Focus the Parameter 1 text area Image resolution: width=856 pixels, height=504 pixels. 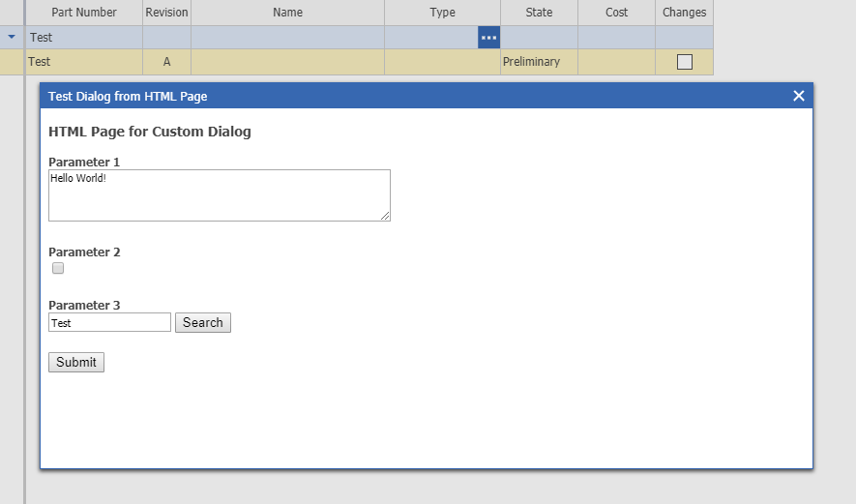click(220, 195)
